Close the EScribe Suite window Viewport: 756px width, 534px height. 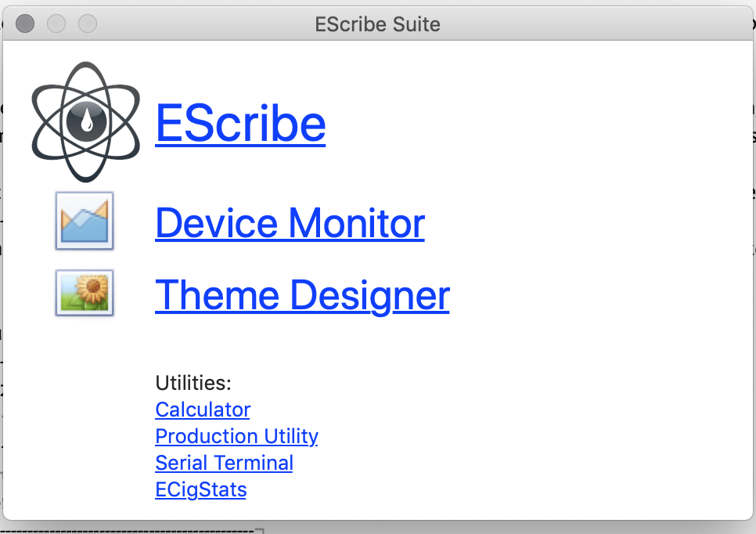click(x=25, y=24)
